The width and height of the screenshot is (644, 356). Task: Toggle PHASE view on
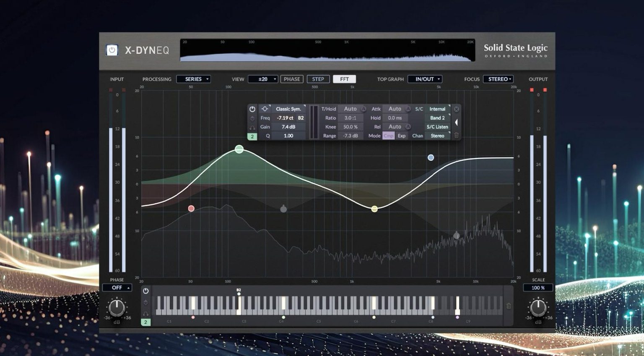(291, 79)
